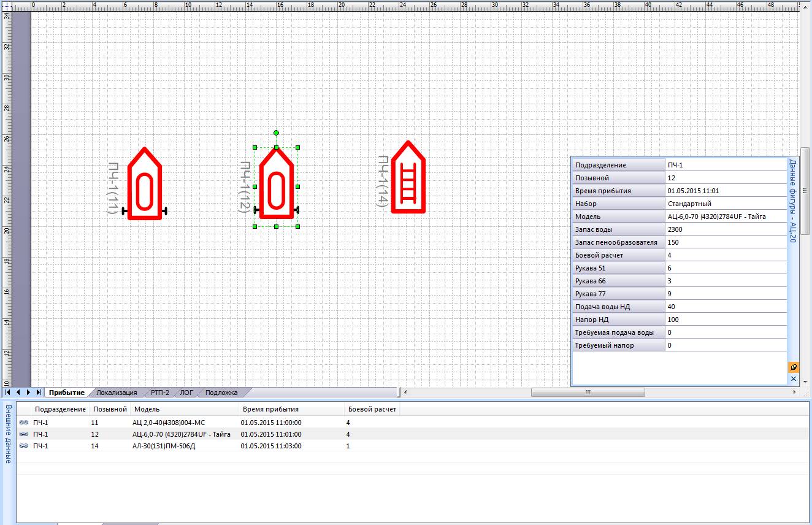Screen dimensions: 812x525
Task: Click the horizontal scrollbar thumb
Action: tap(588, 393)
